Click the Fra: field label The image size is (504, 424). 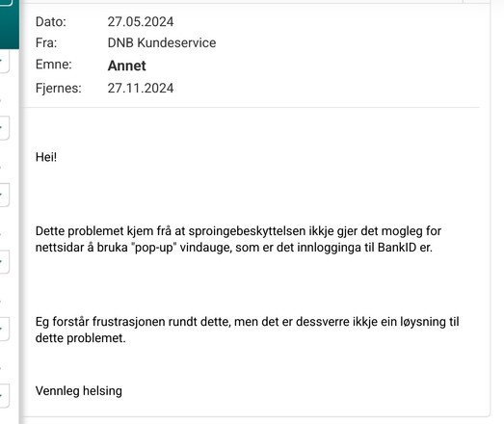(46, 42)
